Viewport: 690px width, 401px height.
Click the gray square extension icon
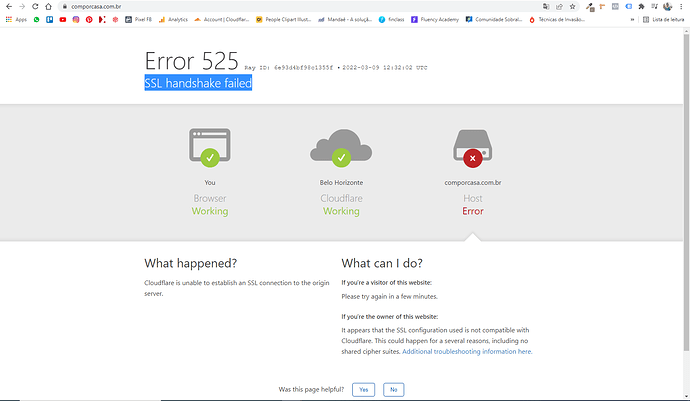pos(615,7)
